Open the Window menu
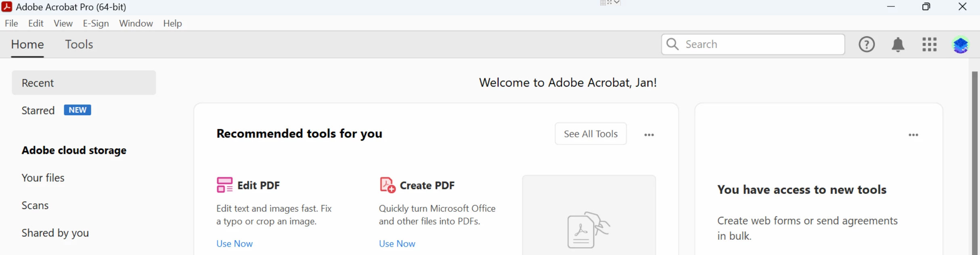The height and width of the screenshot is (255, 980). [136, 23]
